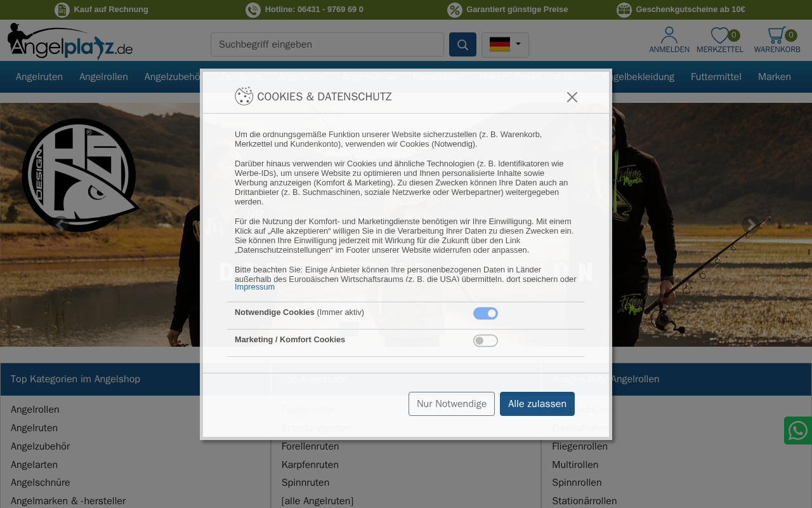Viewport: 812px width, 508px height.
Task: Click the percent price guarantee icon
Action: click(x=455, y=10)
